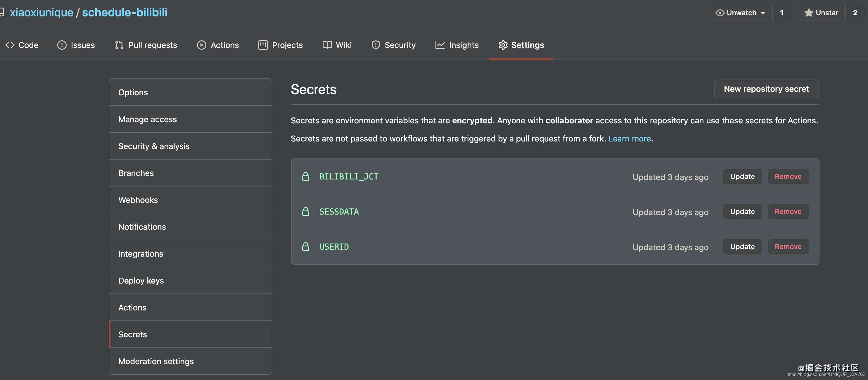Click the lock icon next to SESSDATA
Screen dimensions: 868x380
pos(306,212)
